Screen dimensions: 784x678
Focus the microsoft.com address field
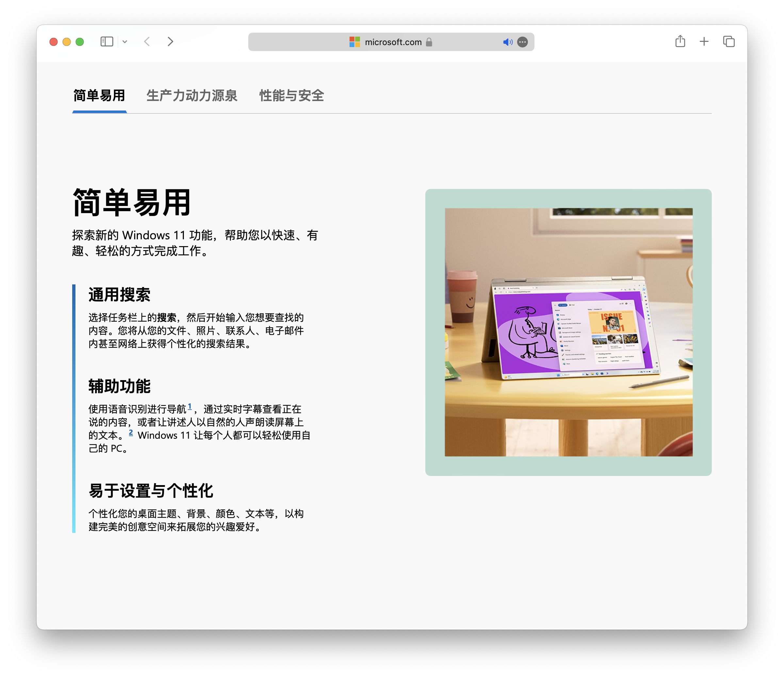click(x=391, y=42)
